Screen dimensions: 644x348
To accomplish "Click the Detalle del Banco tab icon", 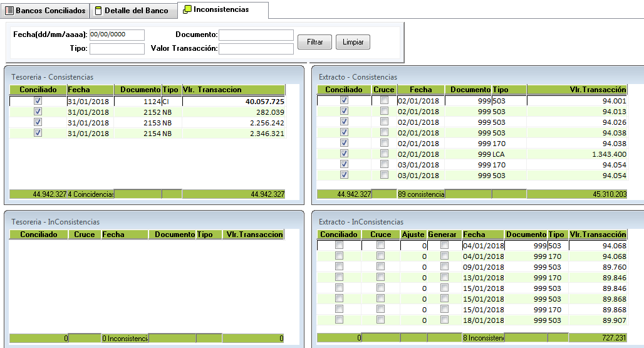I will pyautogui.click(x=98, y=11).
